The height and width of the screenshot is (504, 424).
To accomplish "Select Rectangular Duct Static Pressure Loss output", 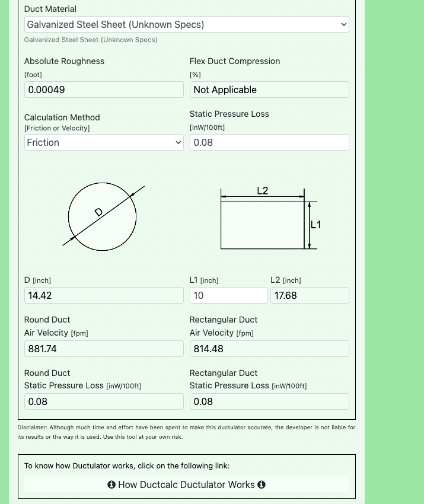I will point(269,401).
